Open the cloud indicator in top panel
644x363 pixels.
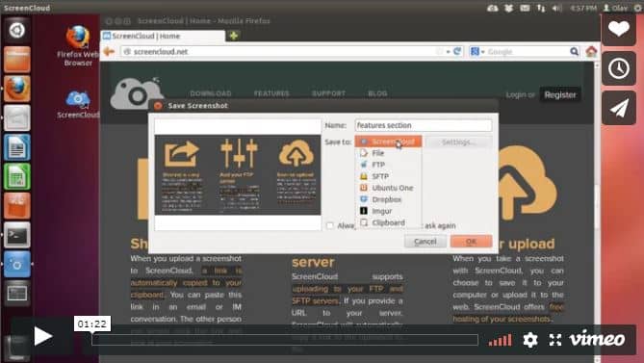pyautogui.click(x=493, y=8)
